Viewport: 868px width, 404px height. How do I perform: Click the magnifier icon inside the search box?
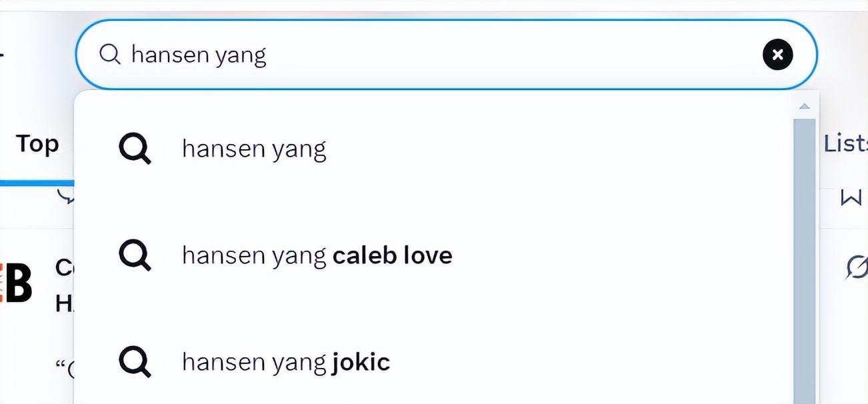[x=109, y=54]
